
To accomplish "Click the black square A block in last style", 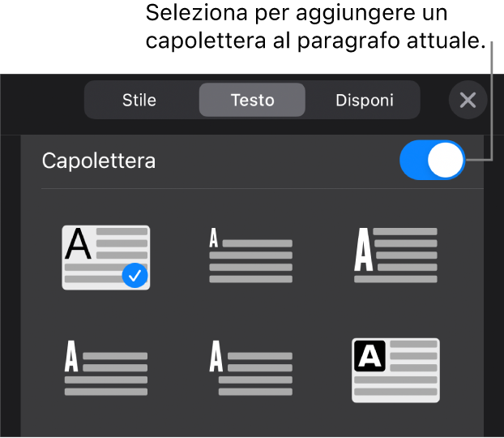I will click(369, 357).
